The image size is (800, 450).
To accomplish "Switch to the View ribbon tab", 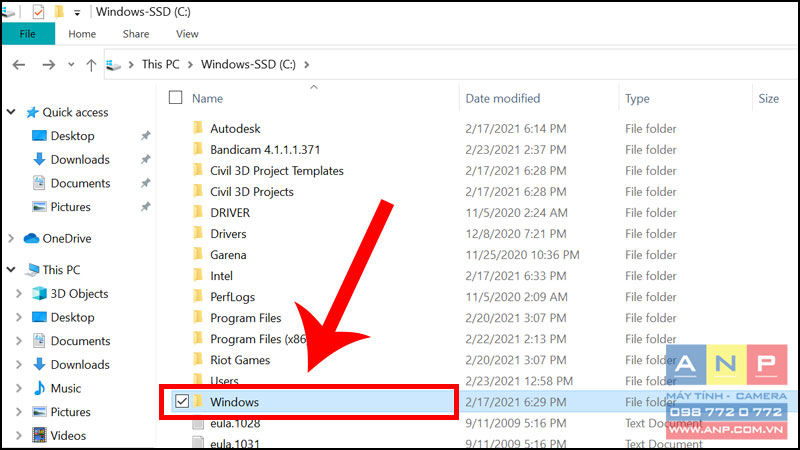I will click(187, 34).
